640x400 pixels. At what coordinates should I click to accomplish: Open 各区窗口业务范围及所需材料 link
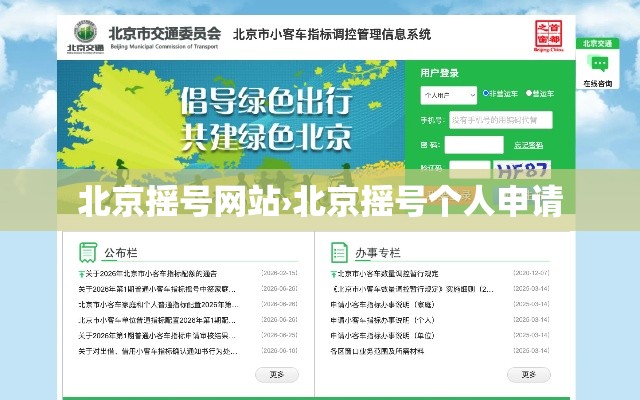pyautogui.click(x=378, y=351)
